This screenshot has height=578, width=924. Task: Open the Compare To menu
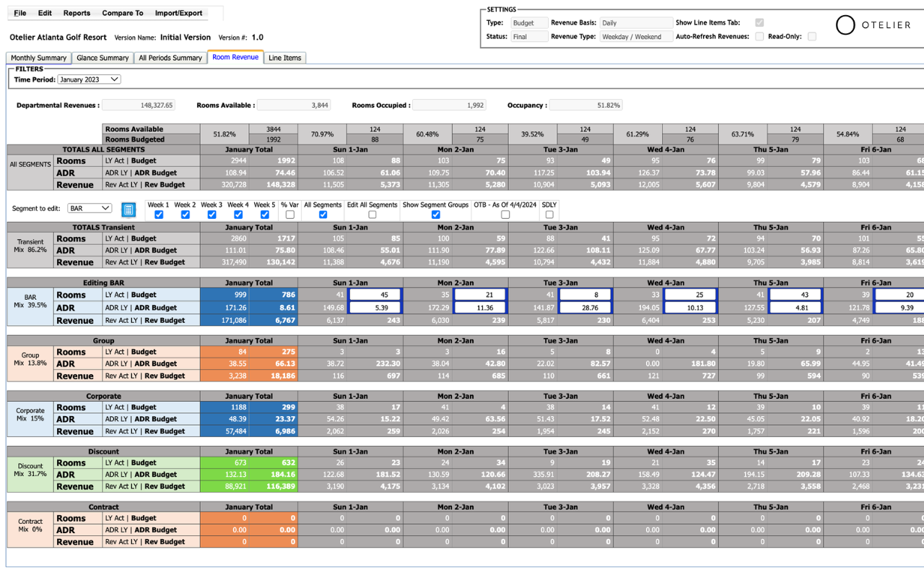[x=123, y=13]
